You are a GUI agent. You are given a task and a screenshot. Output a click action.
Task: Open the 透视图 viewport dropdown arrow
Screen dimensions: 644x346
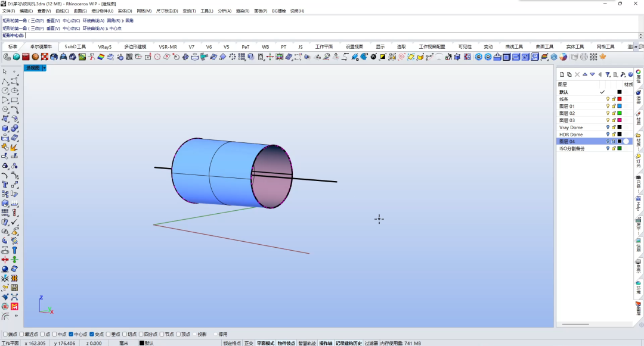tap(44, 68)
